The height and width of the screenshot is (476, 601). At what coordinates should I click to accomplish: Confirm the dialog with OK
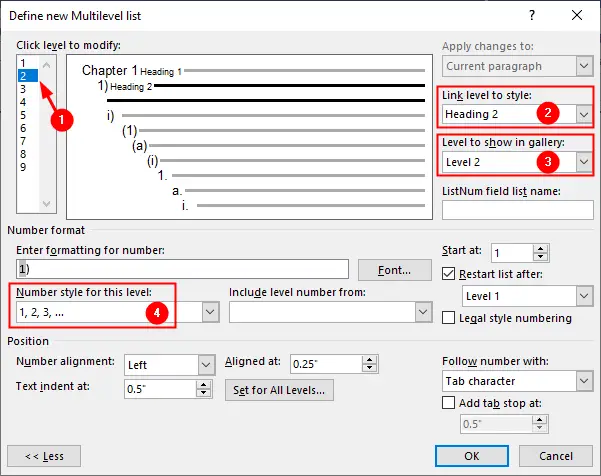click(x=472, y=456)
